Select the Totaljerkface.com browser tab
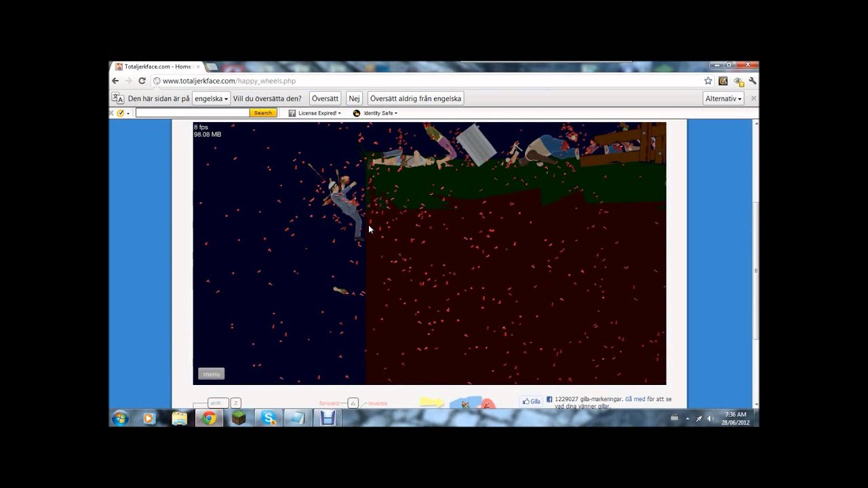Screen dimensions: 868x488 (157, 66)
